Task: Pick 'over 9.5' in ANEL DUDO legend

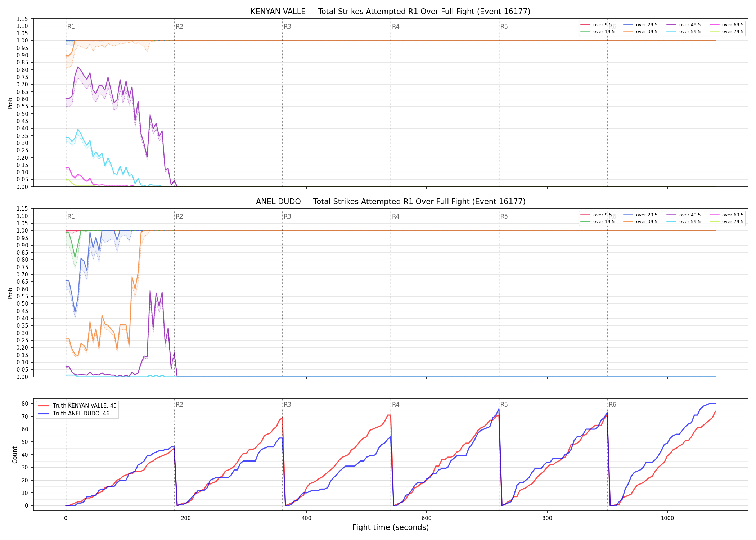Action: pyautogui.click(x=602, y=215)
